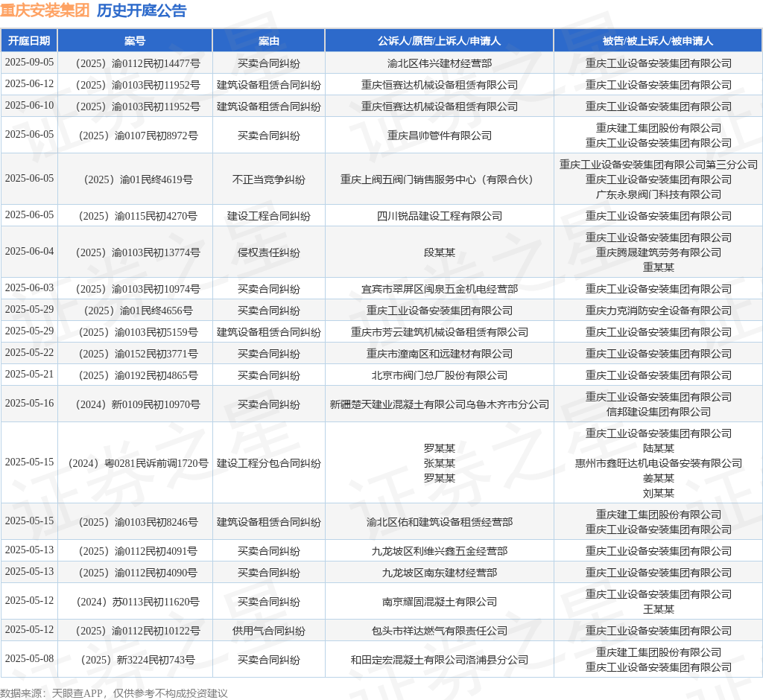Click case number (2024)新0109民初10970号
The image size is (763, 700).
[x=138, y=404]
